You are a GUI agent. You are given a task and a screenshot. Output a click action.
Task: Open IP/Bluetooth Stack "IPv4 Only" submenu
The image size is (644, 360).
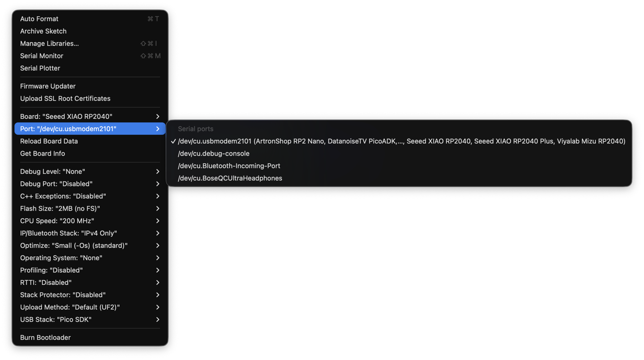point(90,233)
